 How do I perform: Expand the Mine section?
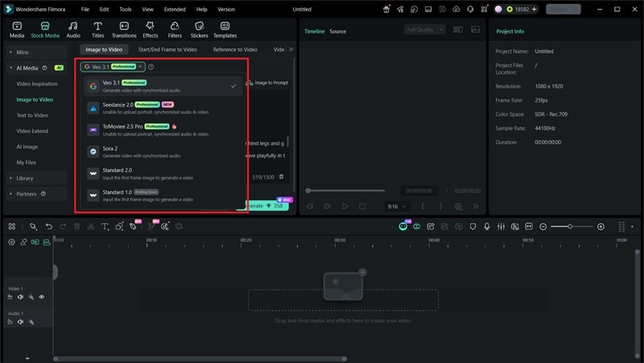click(x=10, y=52)
